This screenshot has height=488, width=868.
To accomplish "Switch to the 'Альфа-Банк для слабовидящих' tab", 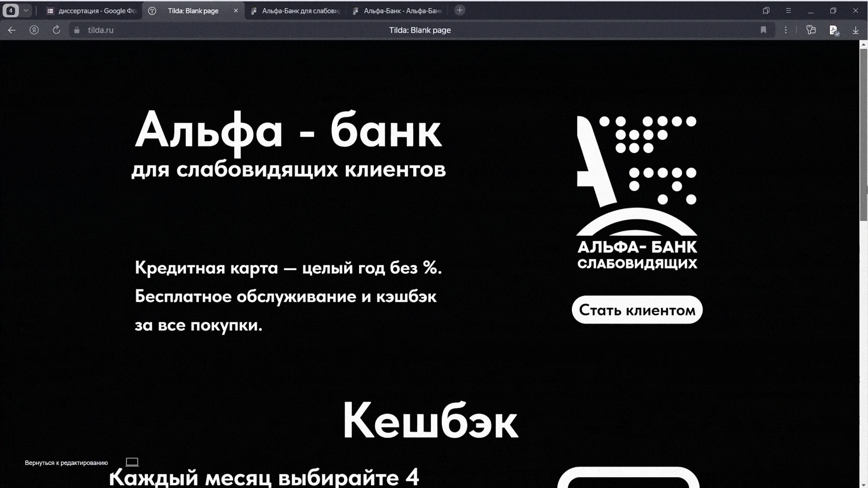I will click(298, 10).
